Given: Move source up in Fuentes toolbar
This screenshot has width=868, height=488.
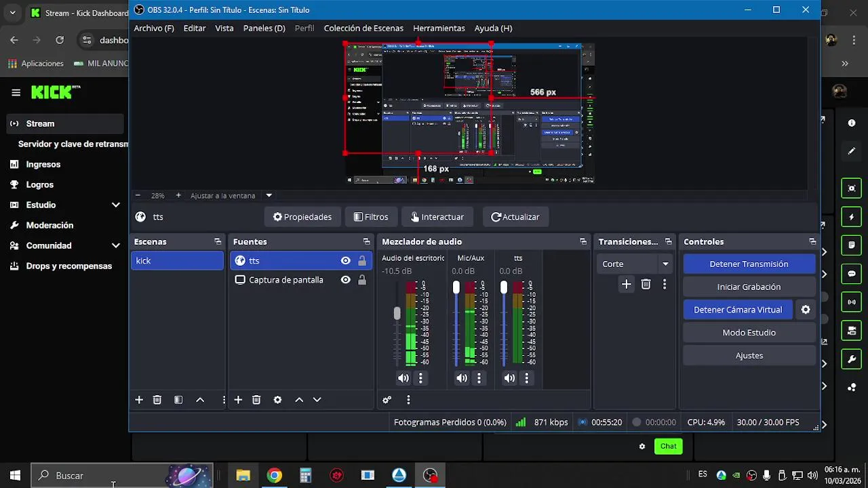Looking at the screenshot, I should (299, 400).
